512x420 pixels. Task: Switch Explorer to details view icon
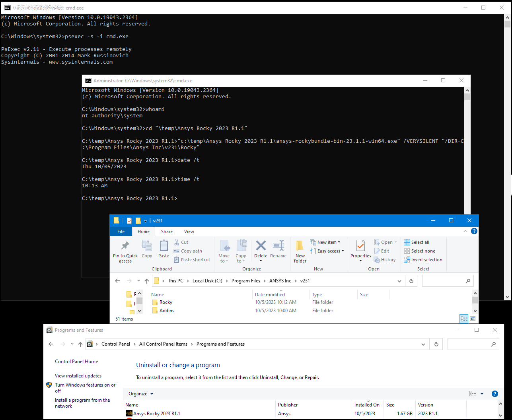point(464,319)
